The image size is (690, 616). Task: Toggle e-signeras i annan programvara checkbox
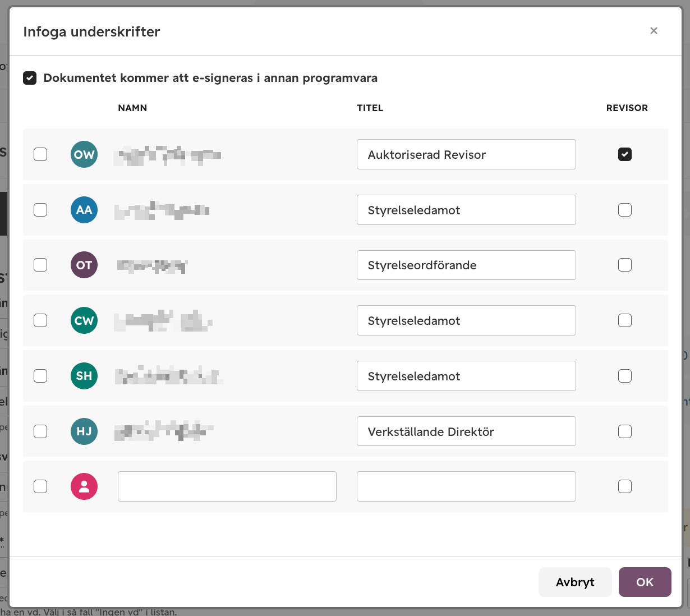coord(30,78)
